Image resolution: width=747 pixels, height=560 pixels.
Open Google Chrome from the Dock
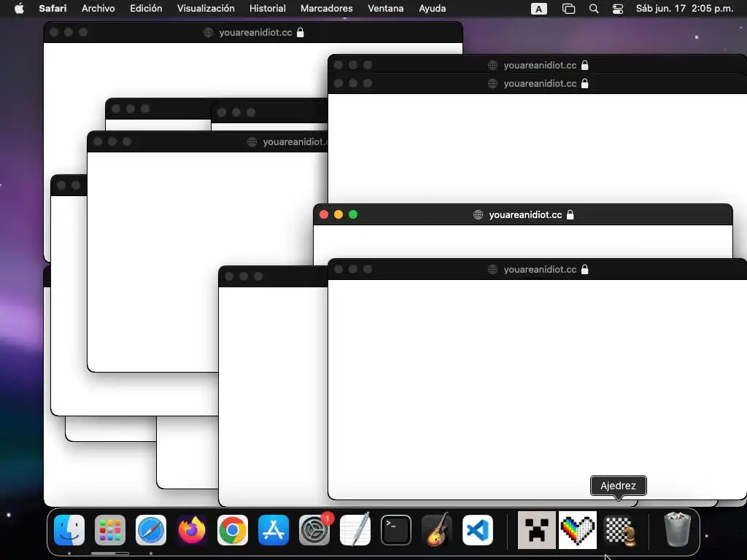tap(233, 530)
